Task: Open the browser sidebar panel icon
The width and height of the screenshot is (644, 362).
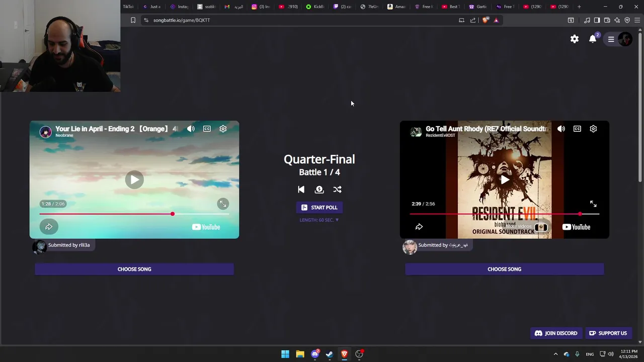Action: [x=597, y=20]
